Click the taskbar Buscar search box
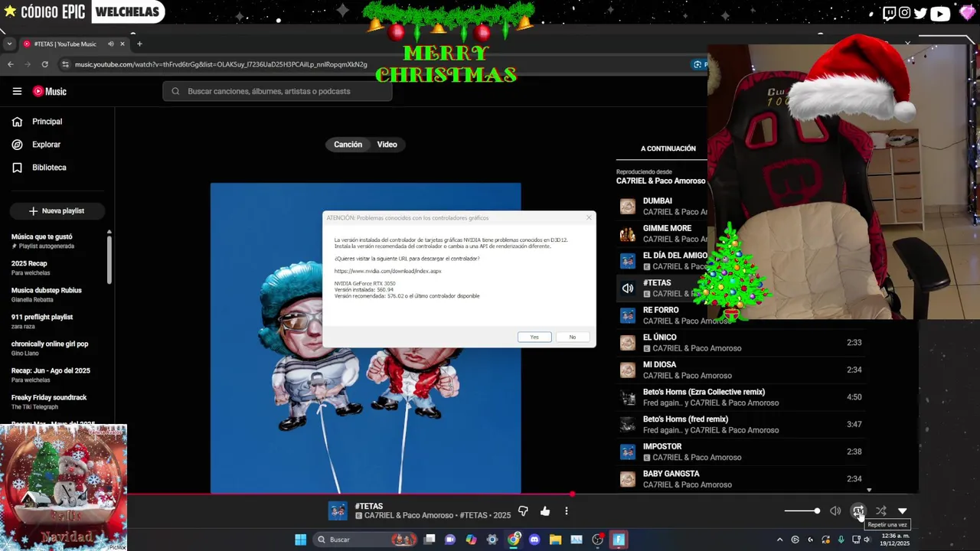Image resolution: width=980 pixels, height=551 pixels. pyautogui.click(x=366, y=540)
